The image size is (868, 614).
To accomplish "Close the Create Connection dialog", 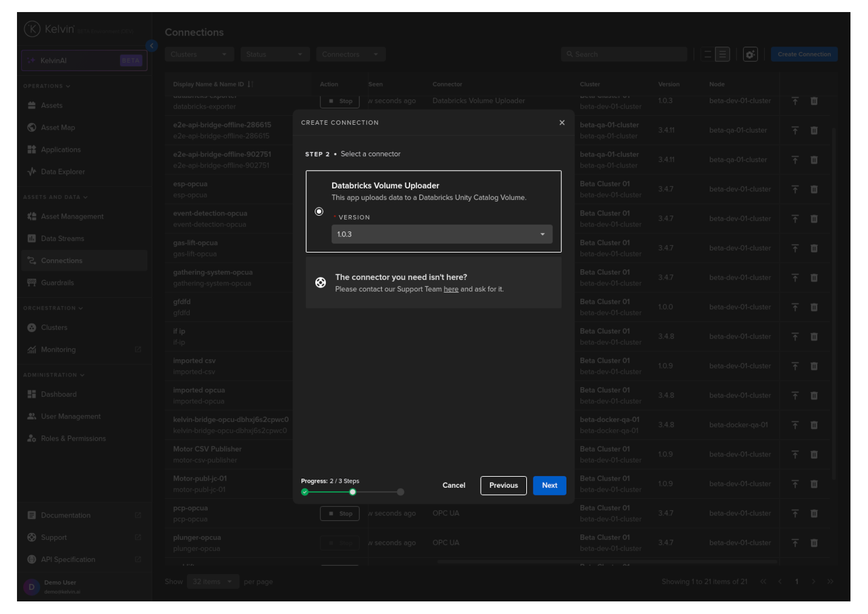I will (x=562, y=123).
